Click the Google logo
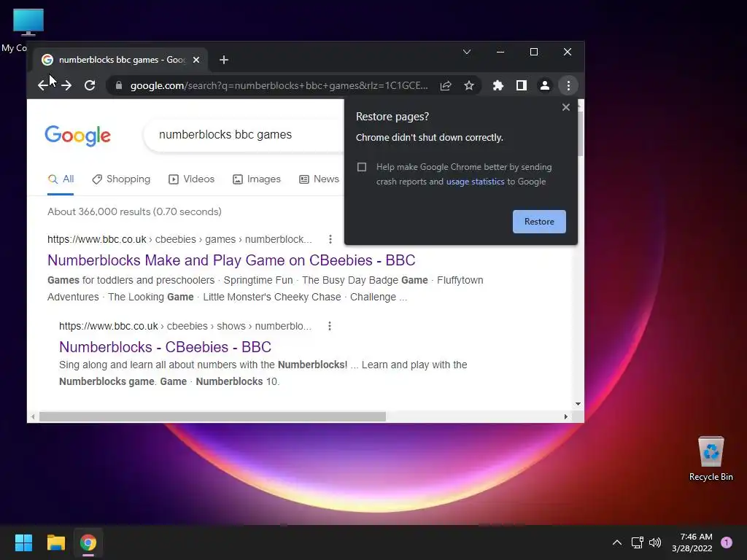Image resolution: width=747 pixels, height=560 pixels. point(77,136)
